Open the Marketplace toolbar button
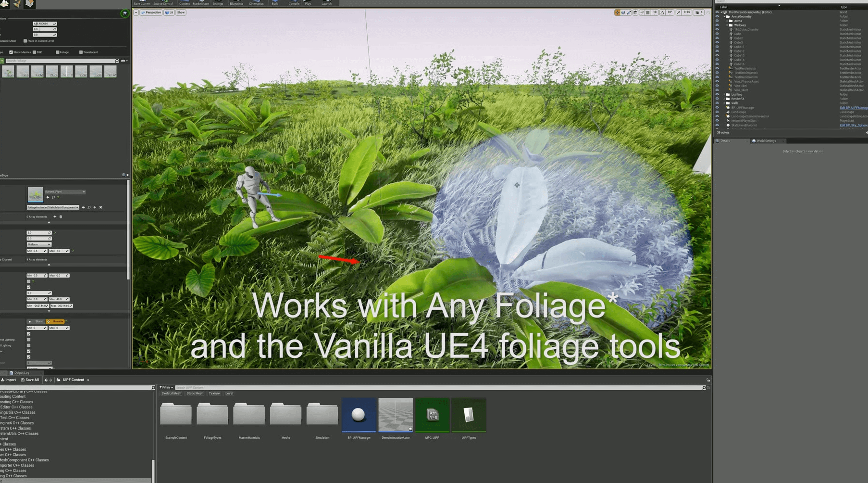Screen dimensions: 868x483 [x=201, y=3]
